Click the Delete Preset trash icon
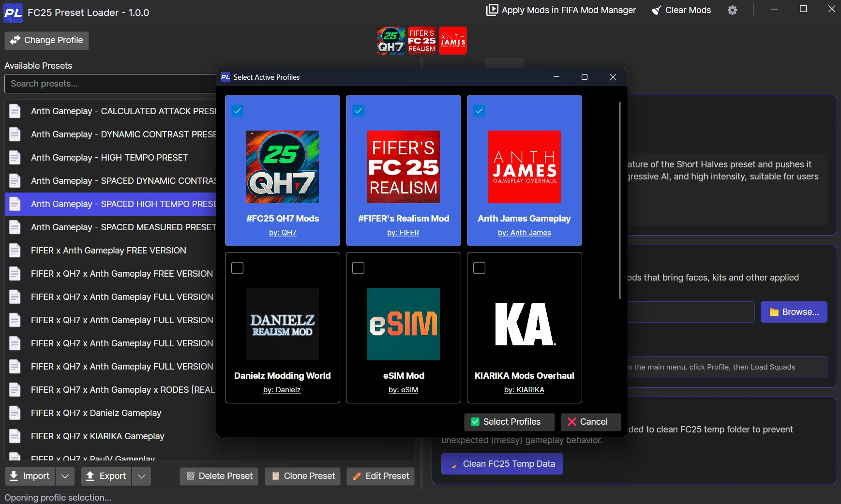The height and width of the screenshot is (504, 841). [190, 476]
